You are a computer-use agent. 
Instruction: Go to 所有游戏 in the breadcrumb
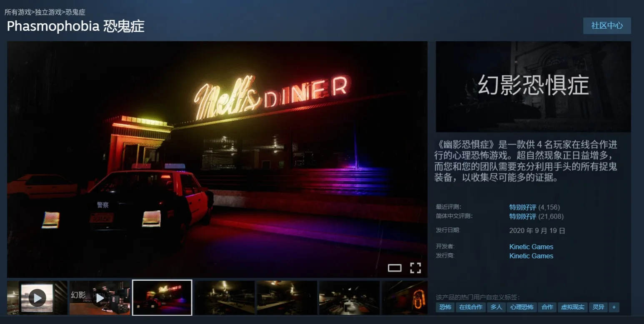click(x=18, y=12)
